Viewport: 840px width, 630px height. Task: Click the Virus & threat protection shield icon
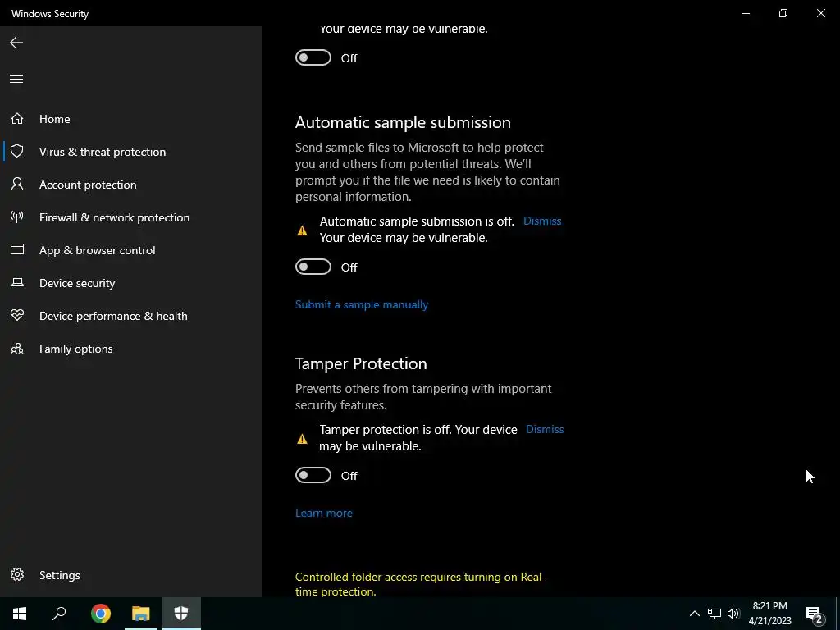pyautogui.click(x=17, y=151)
